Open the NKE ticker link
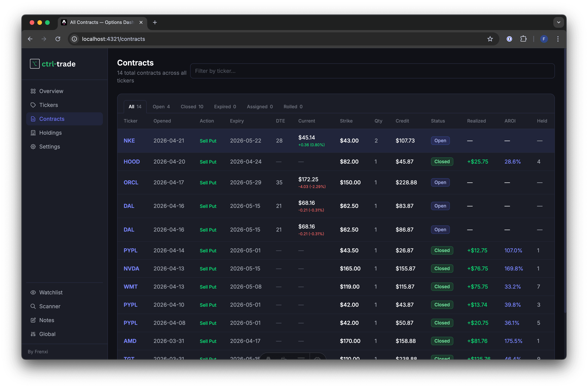588x388 pixels. click(129, 141)
